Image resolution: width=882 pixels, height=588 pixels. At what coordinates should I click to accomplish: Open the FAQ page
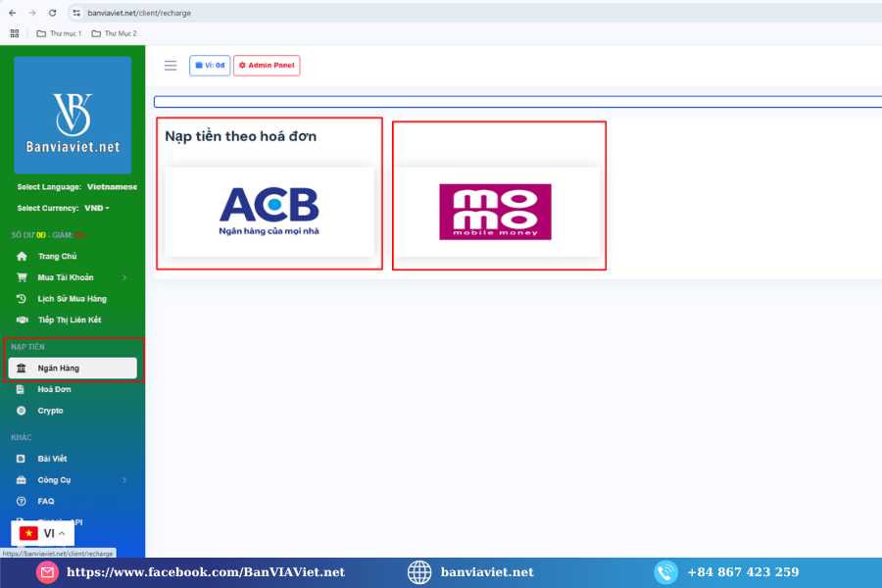[x=46, y=502]
